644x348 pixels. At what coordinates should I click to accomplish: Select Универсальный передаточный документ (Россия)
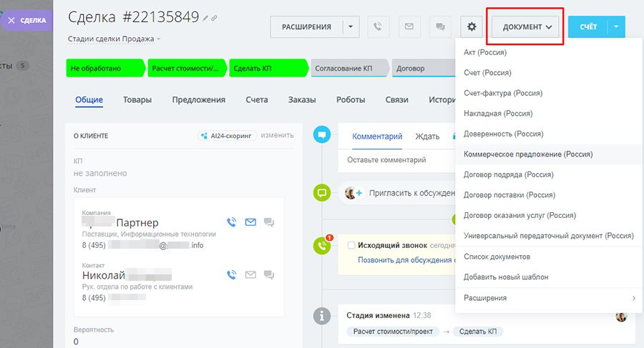pyautogui.click(x=549, y=236)
